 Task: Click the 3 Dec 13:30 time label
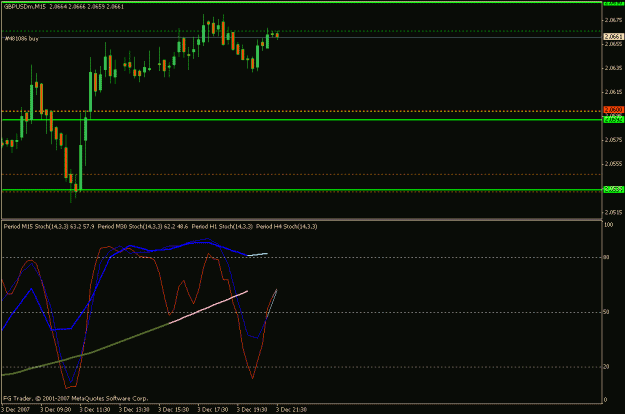134,409
